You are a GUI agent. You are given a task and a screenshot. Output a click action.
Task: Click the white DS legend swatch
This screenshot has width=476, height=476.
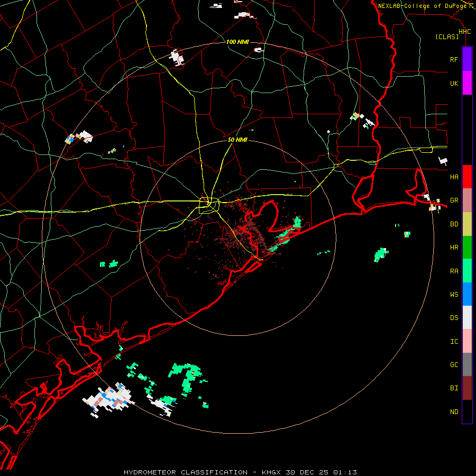coord(467,317)
